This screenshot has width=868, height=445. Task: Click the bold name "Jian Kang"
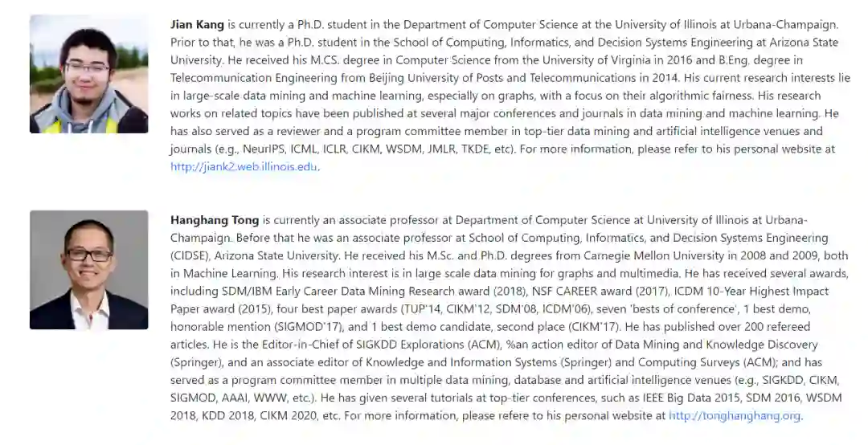tap(197, 25)
